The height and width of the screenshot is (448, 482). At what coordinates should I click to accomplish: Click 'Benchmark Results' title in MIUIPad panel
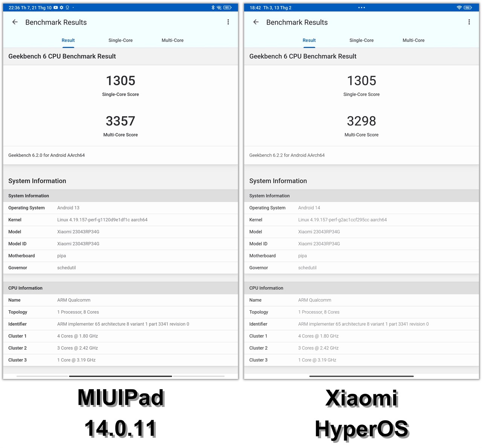pos(56,22)
